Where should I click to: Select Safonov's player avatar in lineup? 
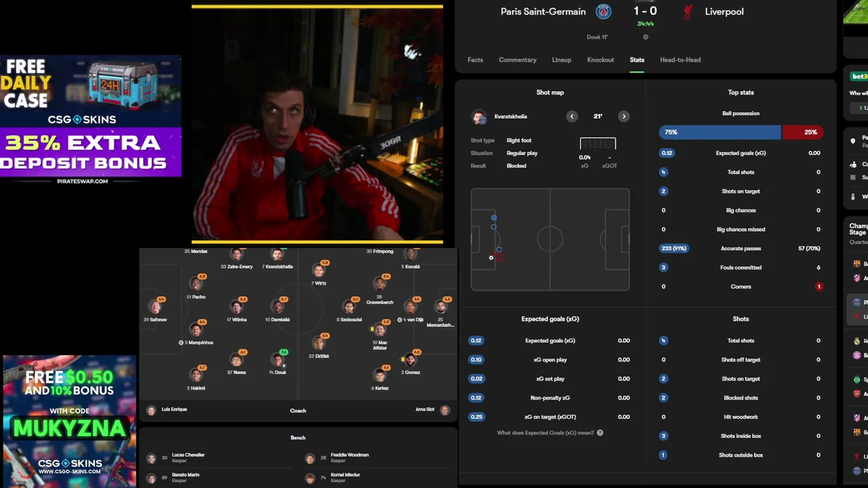pos(155,308)
